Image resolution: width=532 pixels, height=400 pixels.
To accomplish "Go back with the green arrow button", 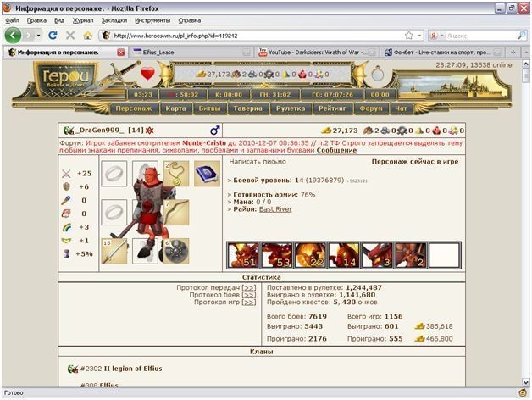I will (13, 35).
